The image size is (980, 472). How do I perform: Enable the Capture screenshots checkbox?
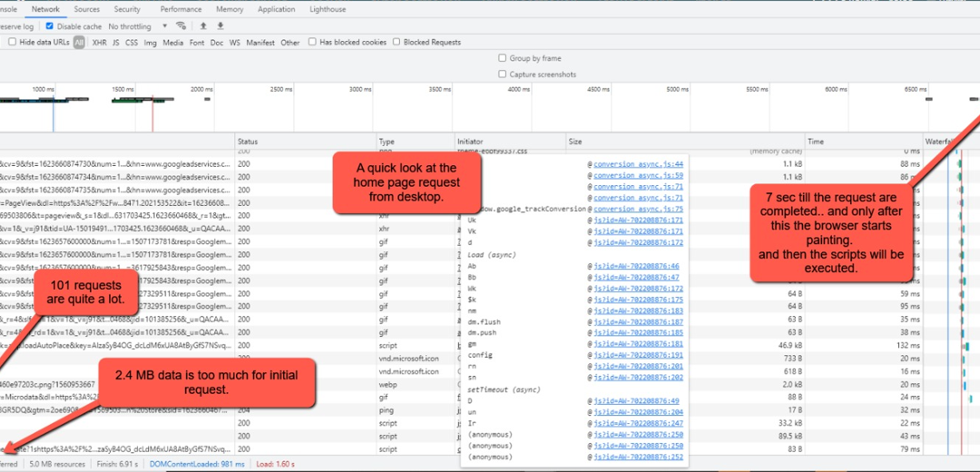[x=502, y=74]
